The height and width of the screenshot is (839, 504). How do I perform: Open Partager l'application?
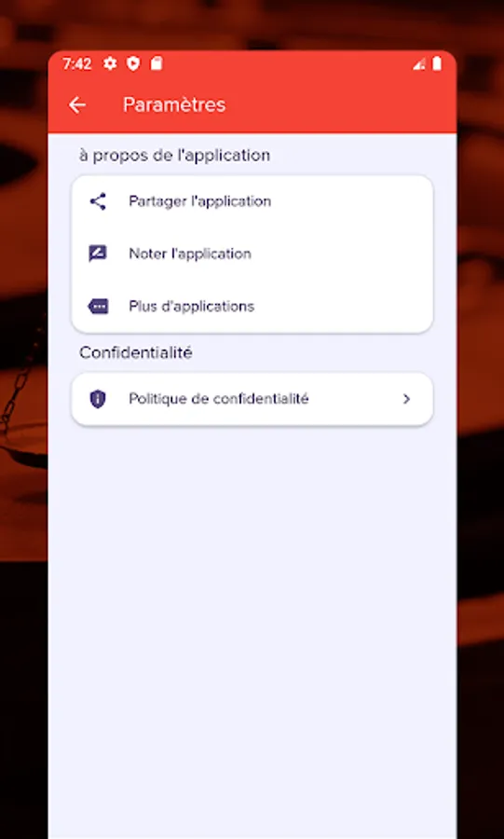[252, 201]
